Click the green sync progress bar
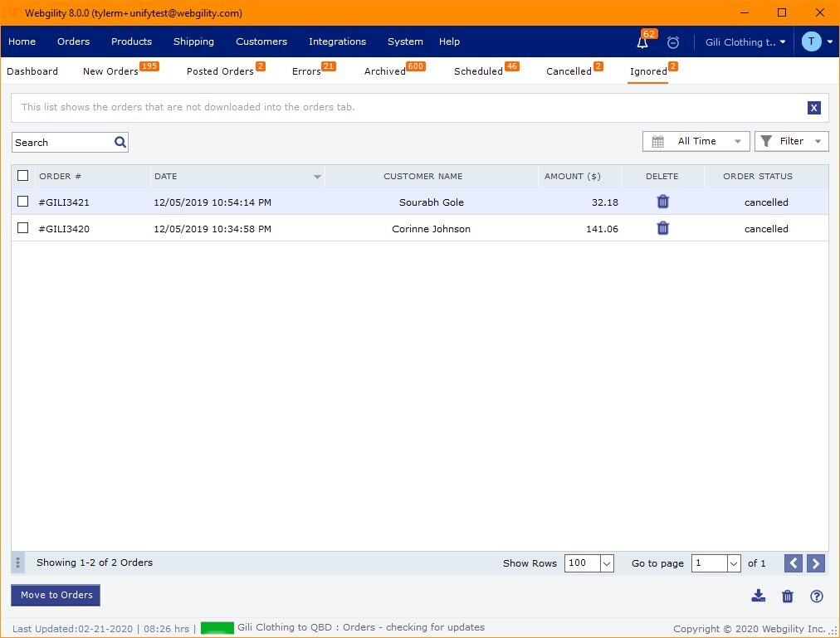Screen dimensions: 840x638 coord(217,628)
